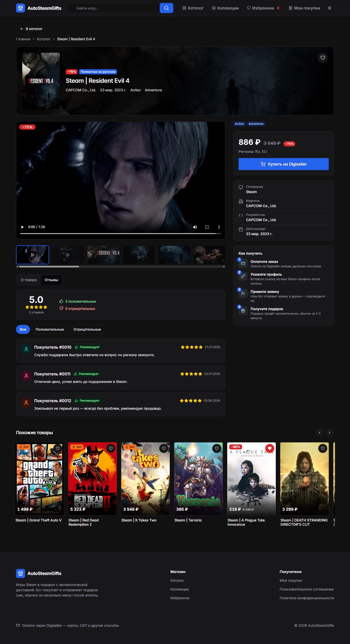Open the Grand Theft Auto V product card
Viewport: 350px width, 644px height.
point(39,483)
